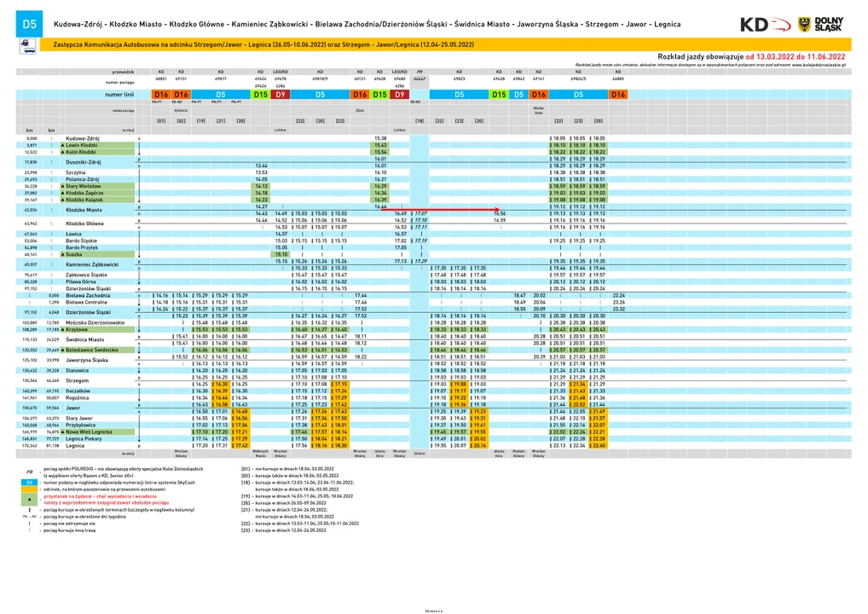Click the Kudowa-Zdrój station row label

pos(83,138)
